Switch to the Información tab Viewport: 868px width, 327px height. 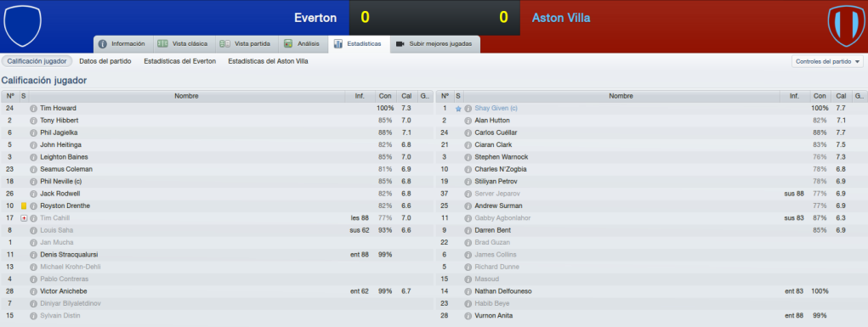(x=122, y=43)
